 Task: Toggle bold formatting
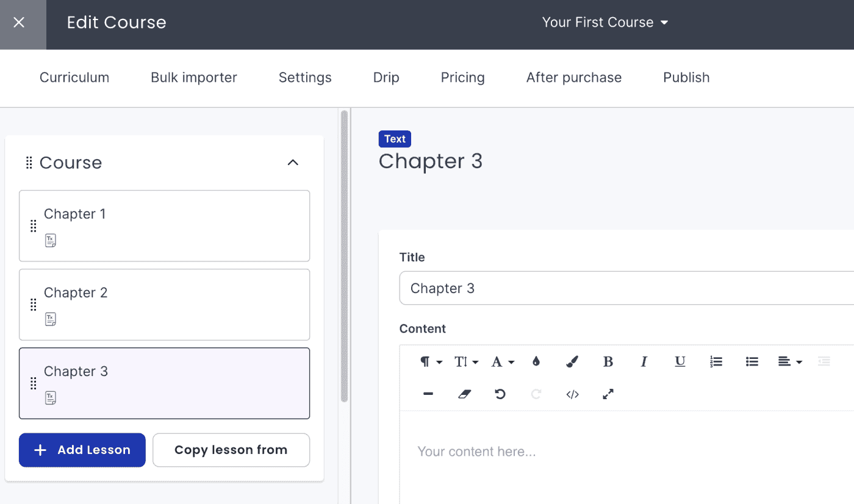[x=608, y=362]
